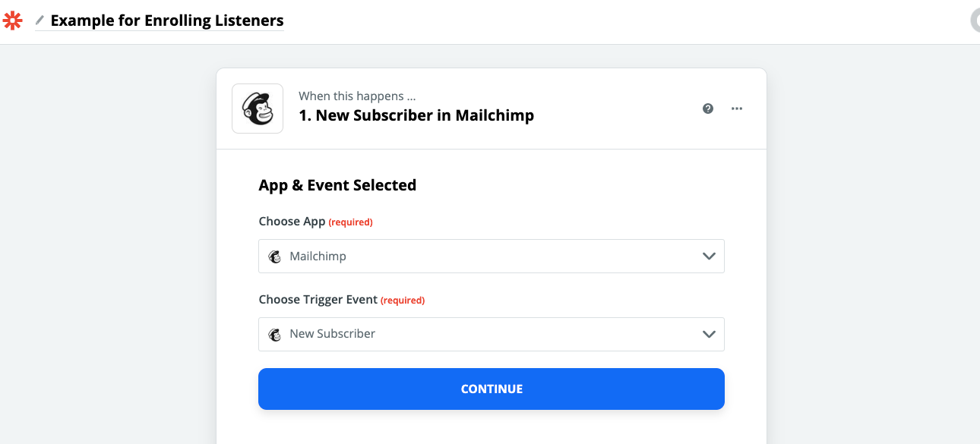Click the pencil icon beside Zap title
This screenshot has width=980, height=444.
point(40,20)
